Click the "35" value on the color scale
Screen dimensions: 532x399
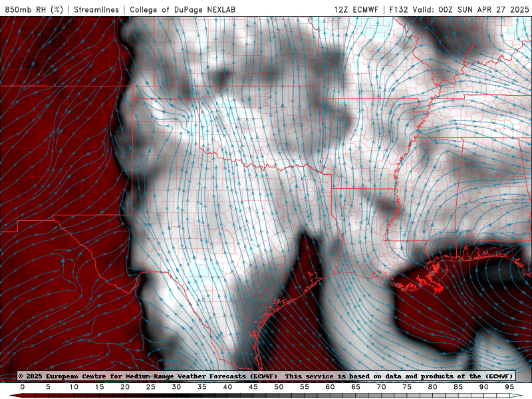[x=202, y=387]
